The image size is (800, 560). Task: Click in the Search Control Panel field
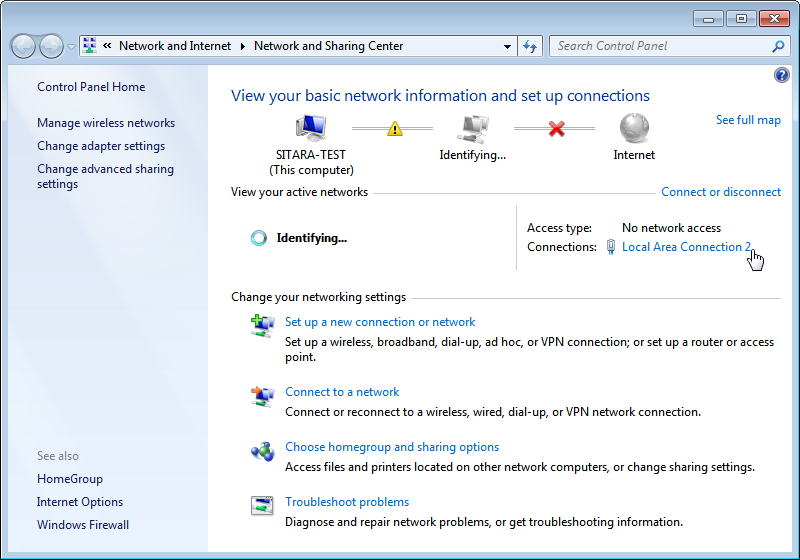click(x=660, y=46)
